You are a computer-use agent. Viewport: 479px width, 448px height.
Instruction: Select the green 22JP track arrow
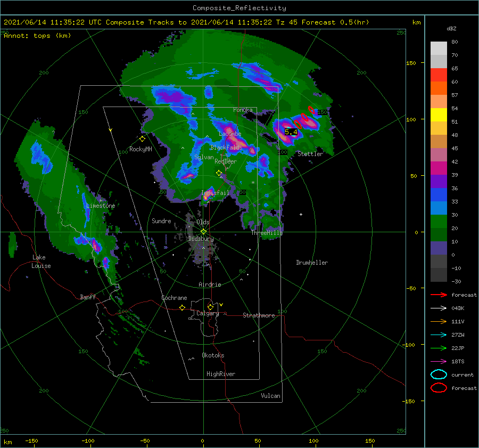tap(439, 348)
